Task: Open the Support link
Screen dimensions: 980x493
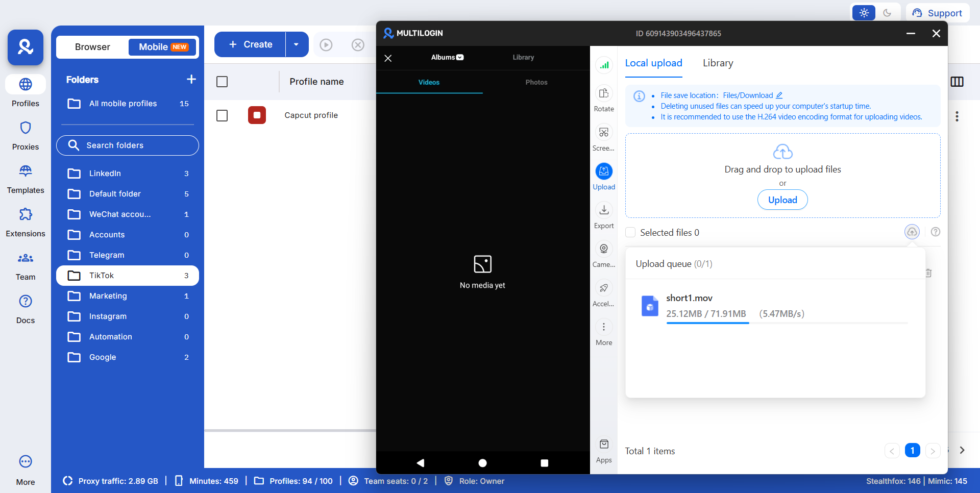Action: pos(937,13)
